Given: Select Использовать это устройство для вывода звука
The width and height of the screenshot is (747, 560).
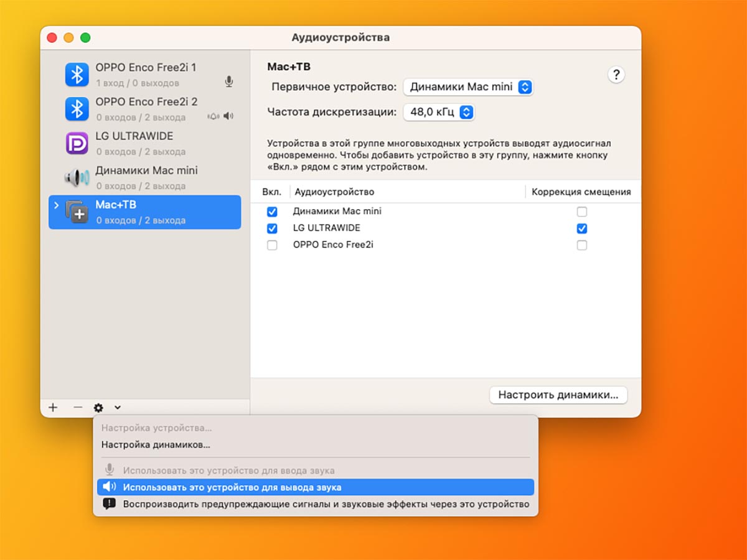Looking at the screenshot, I should (x=316, y=487).
